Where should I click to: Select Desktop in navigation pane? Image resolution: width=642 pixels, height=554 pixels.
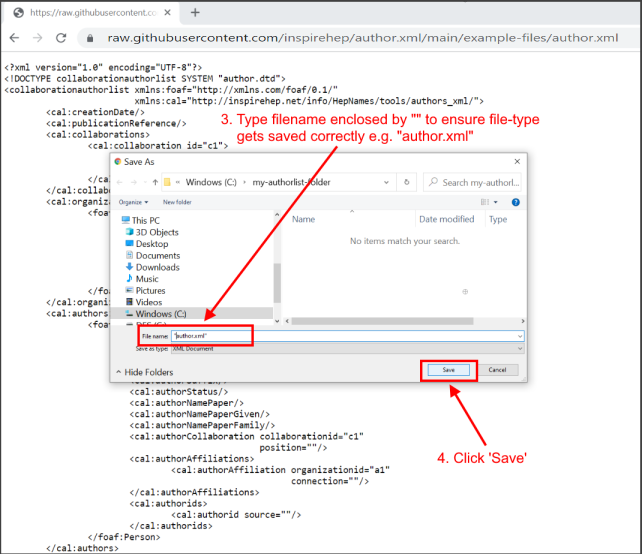click(147, 244)
